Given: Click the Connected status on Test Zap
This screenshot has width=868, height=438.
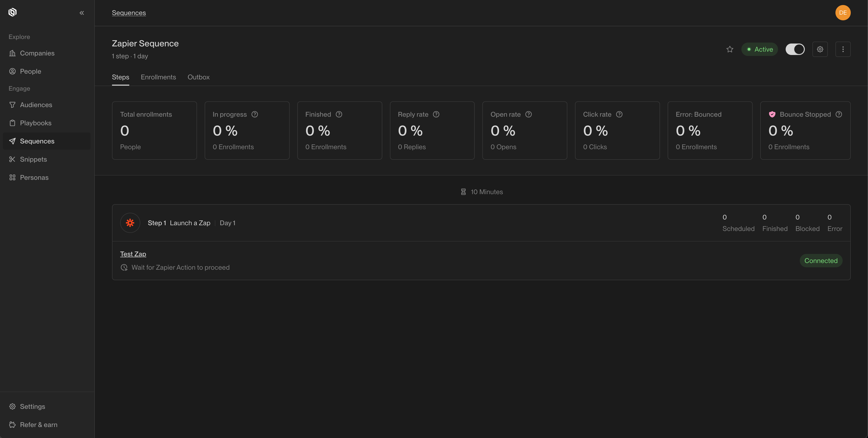Looking at the screenshot, I should point(821,261).
